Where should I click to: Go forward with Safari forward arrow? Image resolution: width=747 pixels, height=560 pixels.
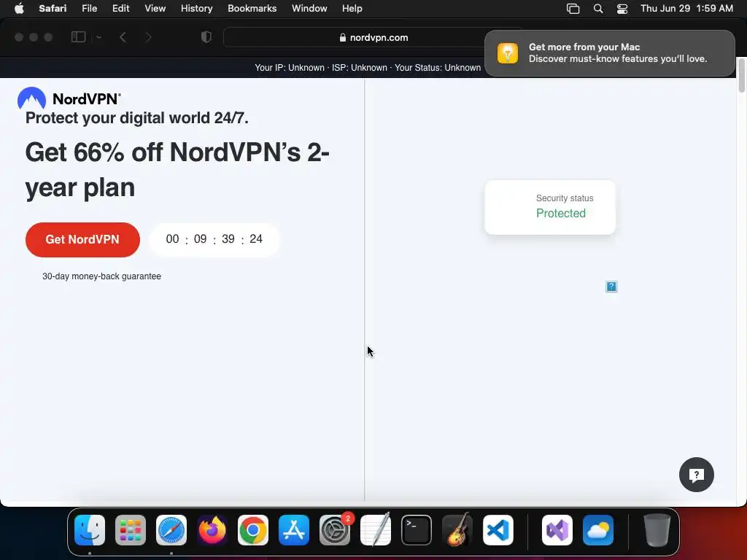[148, 37]
